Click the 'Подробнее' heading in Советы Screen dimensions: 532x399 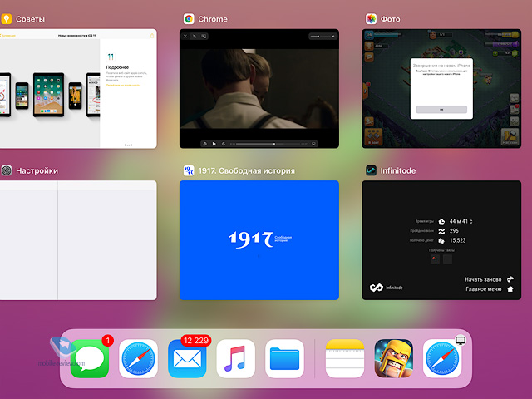117,67
